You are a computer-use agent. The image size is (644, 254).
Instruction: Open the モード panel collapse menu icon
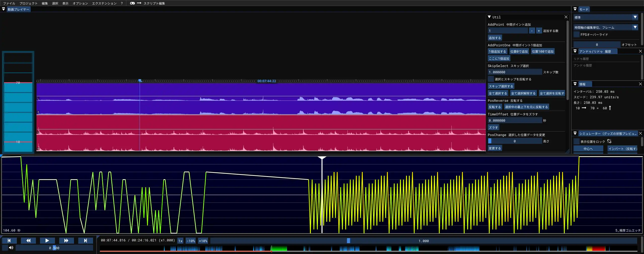575,9
